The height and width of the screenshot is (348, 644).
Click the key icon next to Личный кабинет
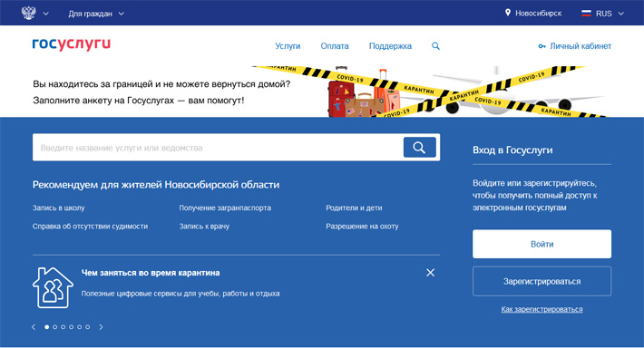tap(542, 46)
